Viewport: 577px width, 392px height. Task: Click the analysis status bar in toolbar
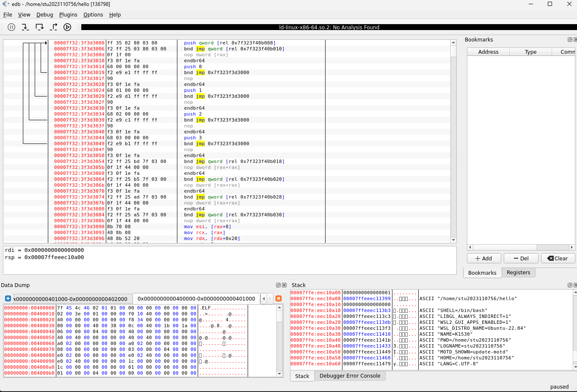point(329,27)
